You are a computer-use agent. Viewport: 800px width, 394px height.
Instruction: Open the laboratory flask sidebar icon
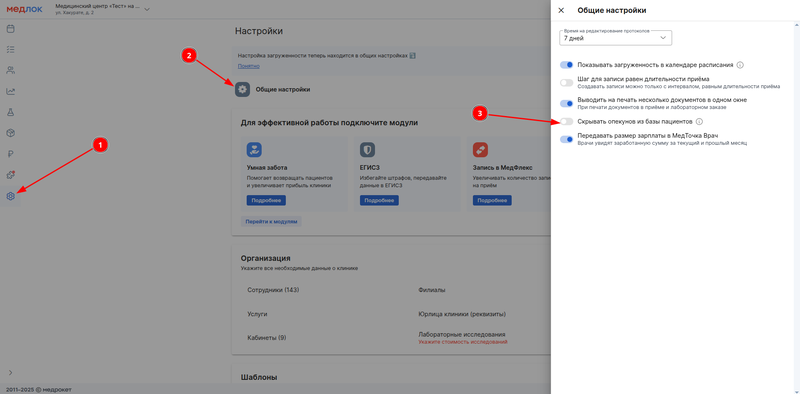click(10, 112)
